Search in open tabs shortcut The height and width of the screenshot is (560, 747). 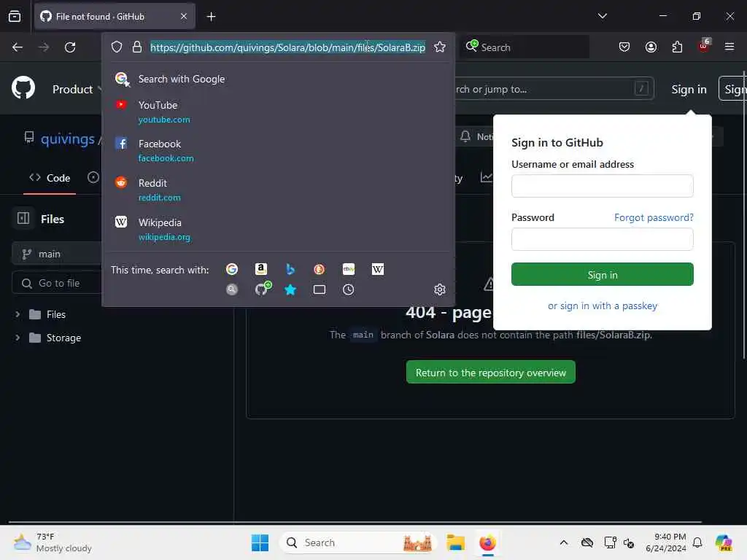pyautogui.click(x=320, y=289)
